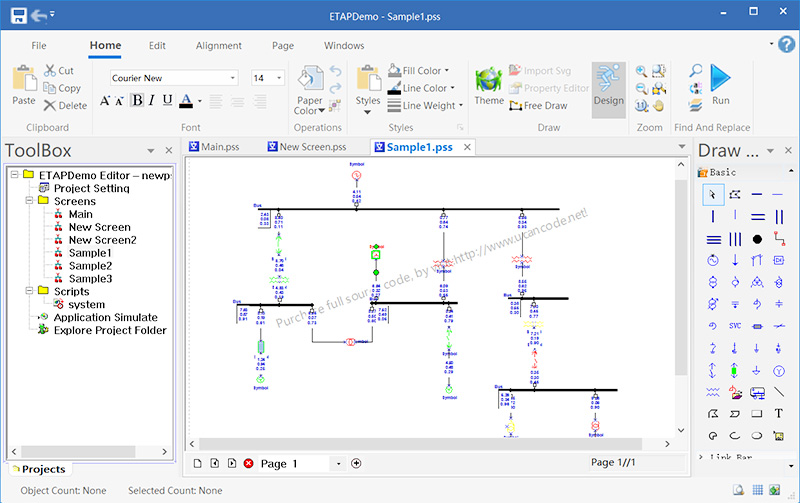Close the Sample1.pss tab

coord(467,147)
